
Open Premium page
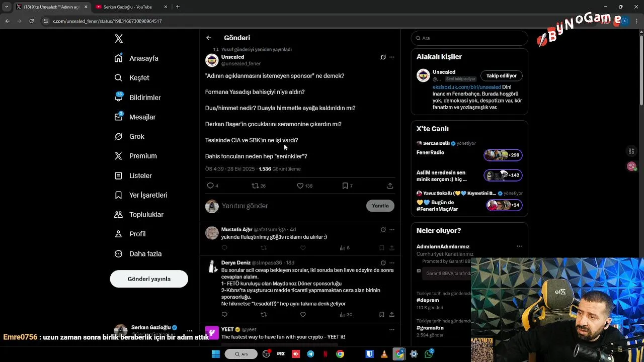(135, 156)
